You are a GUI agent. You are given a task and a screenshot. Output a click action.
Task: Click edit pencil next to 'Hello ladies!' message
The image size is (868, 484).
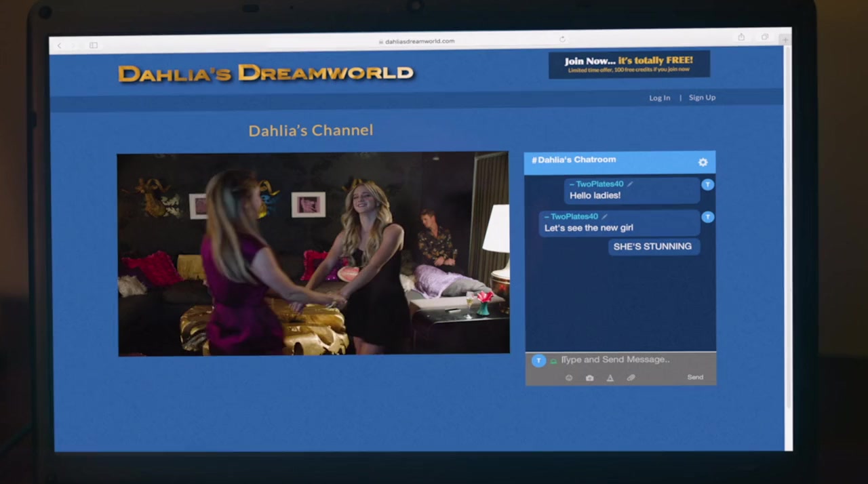(630, 184)
